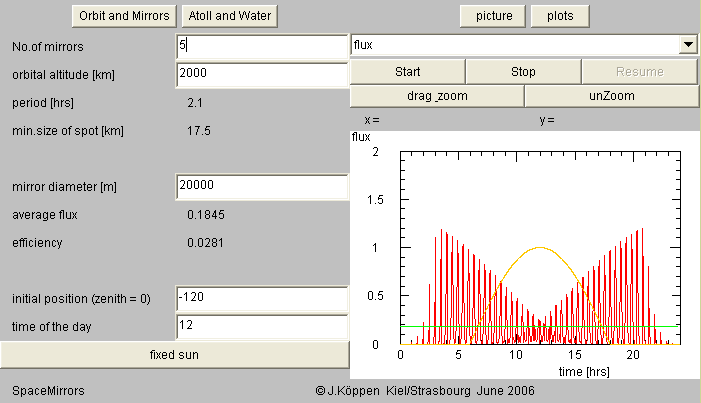Focus the orbital altitude input field
Viewport: 701px width, 403px height.
[x=260, y=73]
